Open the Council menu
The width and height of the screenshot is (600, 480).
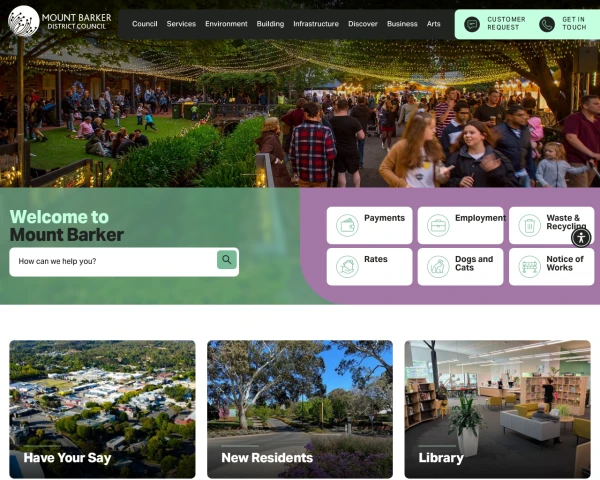coord(145,24)
